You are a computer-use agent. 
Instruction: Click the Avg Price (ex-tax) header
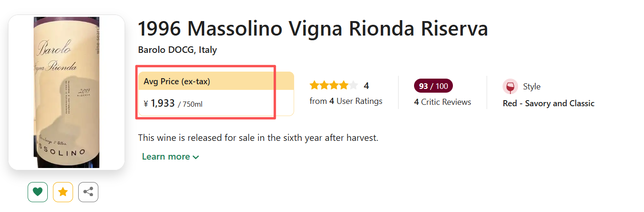click(177, 81)
